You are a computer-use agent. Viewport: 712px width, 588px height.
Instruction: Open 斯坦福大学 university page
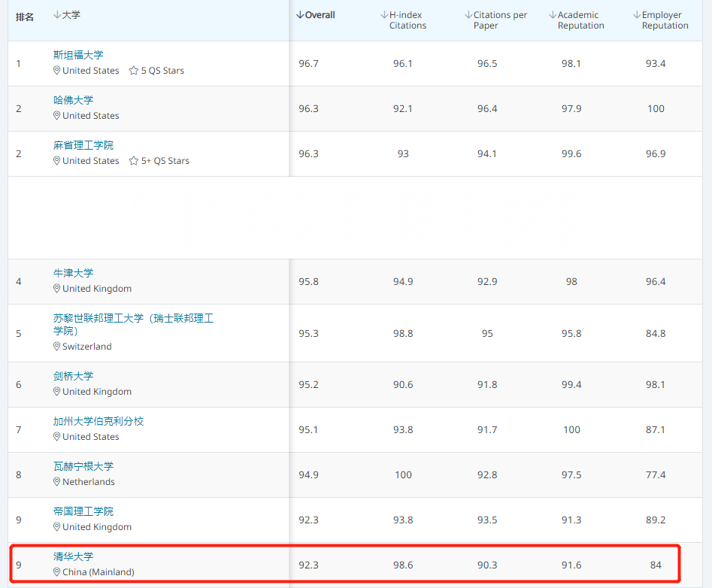pos(78,55)
